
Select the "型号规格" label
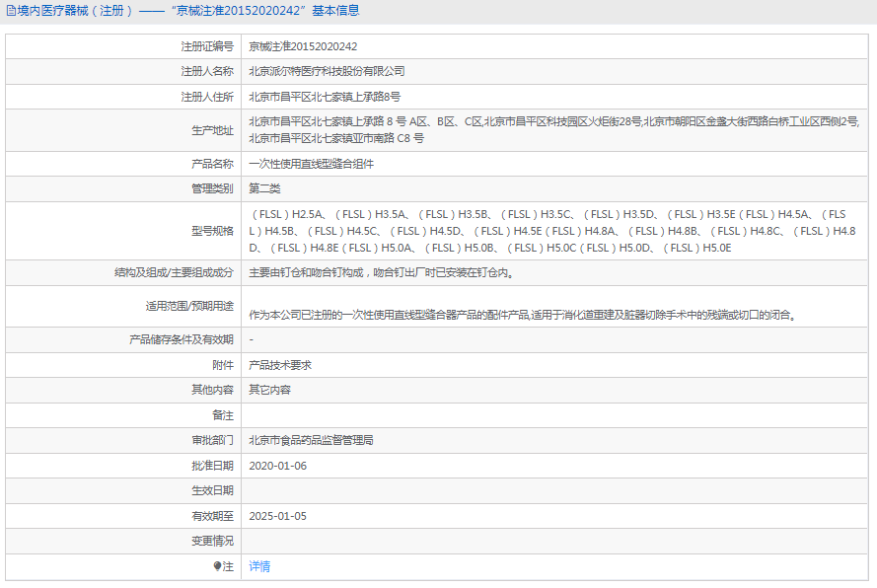pyautogui.click(x=212, y=231)
